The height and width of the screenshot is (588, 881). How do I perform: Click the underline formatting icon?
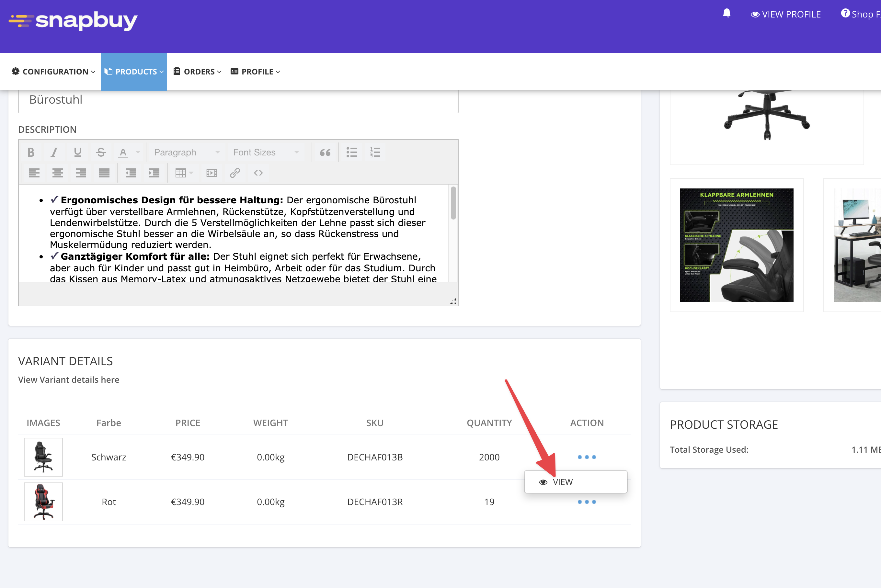tap(77, 152)
